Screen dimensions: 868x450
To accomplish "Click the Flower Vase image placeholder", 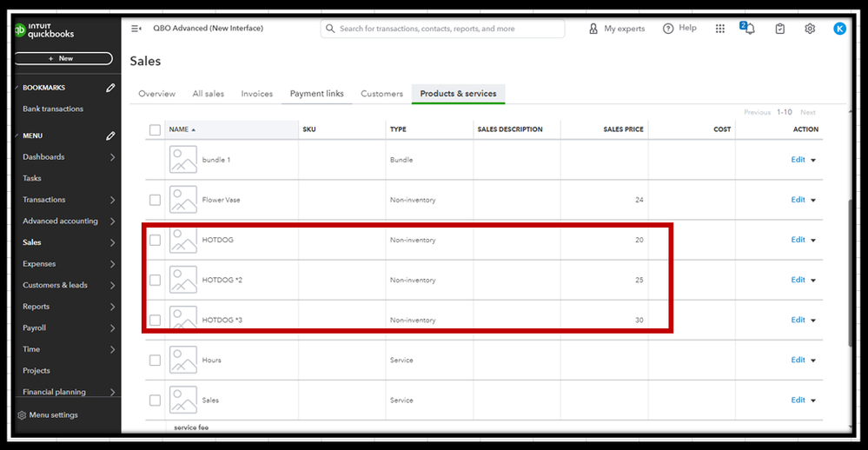I will click(x=183, y=200).
